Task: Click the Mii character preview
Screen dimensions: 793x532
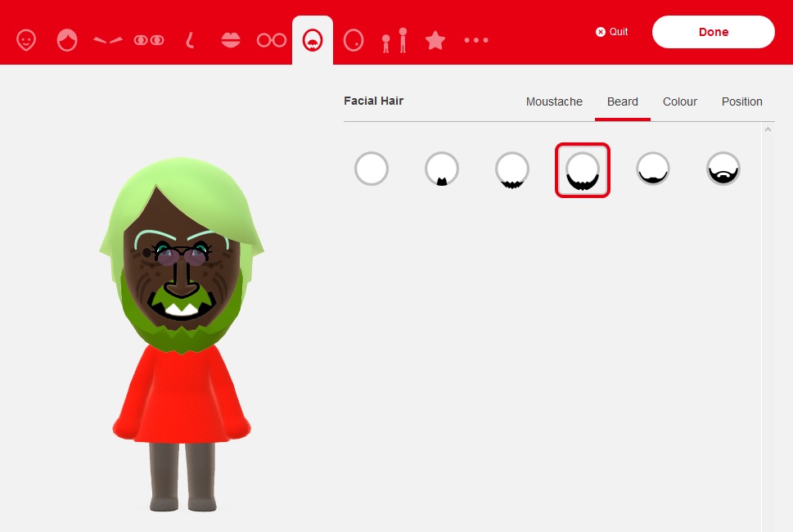Action: [x=182, y=334]
